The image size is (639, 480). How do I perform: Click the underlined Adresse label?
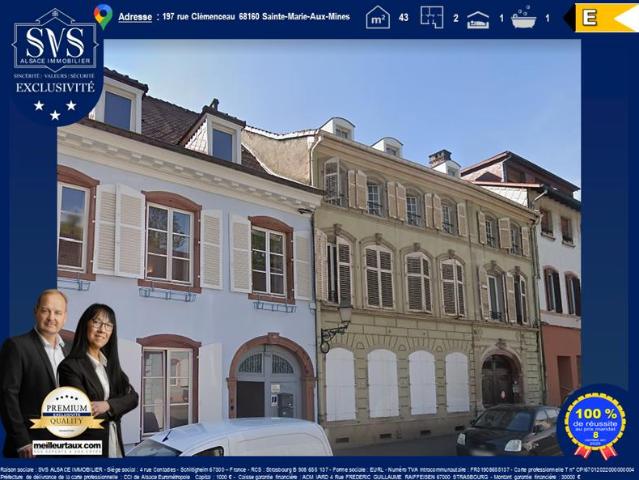[x=135, y=17]
